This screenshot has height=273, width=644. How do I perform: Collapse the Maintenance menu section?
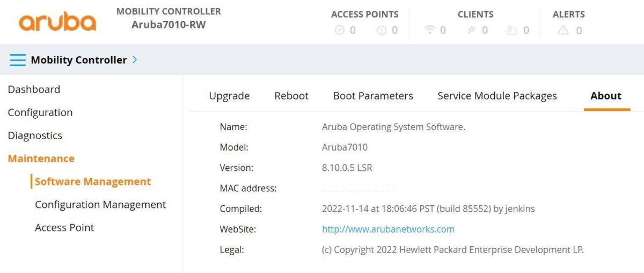pyautogui.click(x=41, y=159)
